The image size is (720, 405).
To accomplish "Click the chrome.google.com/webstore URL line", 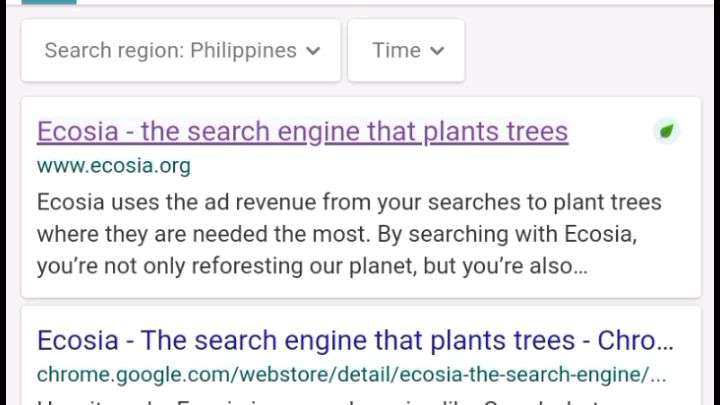I will pyautogui.click(x=351, y=376).
